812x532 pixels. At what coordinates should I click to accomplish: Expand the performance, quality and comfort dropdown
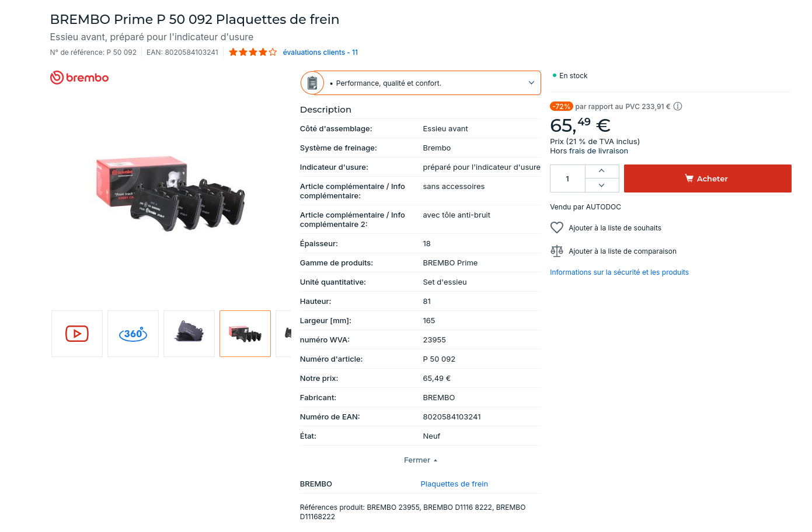click(531, 83)
